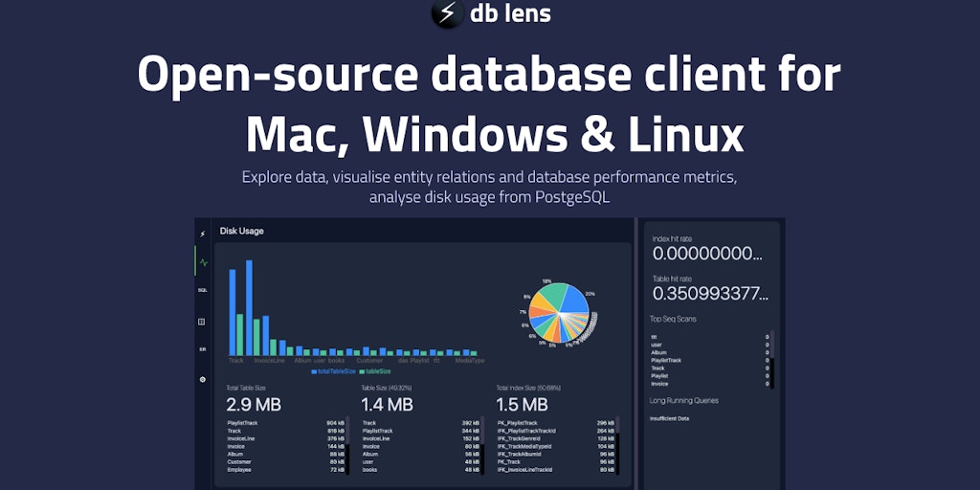Image resolution: width=980 pixels, height=490 pixels.
Task: Click the Customer label on bar chart axis
Action: tap(369, 361)
